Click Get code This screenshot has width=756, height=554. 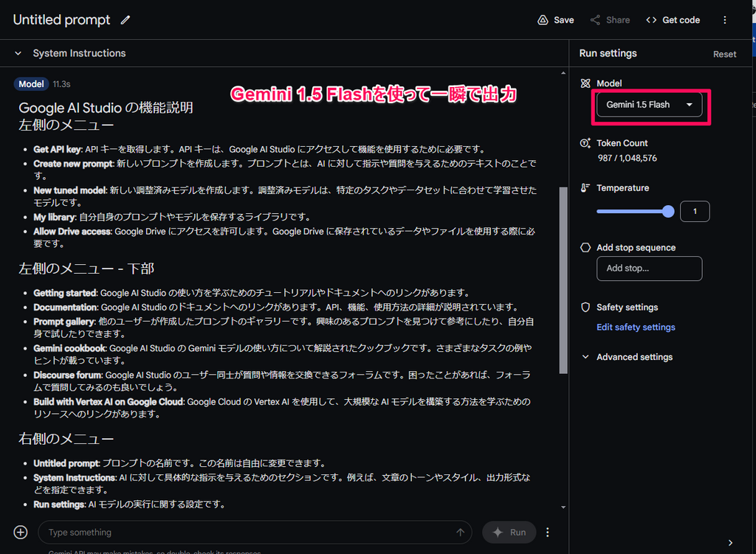click(x=673, y=20)
